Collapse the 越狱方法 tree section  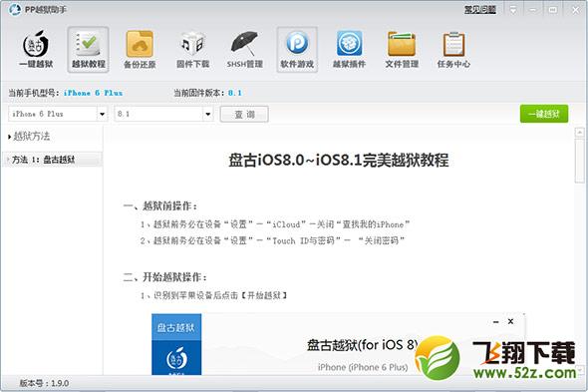pos(9,137)
